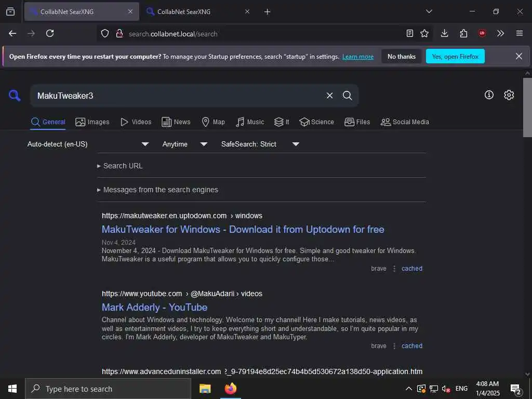532x399 pixels.
Task: Focus the MakuTweaker3 search input field
Action: 178,96
